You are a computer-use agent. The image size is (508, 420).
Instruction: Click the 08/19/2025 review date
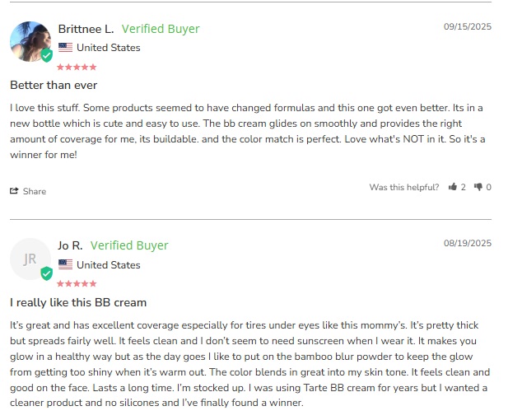pos(467,243)
